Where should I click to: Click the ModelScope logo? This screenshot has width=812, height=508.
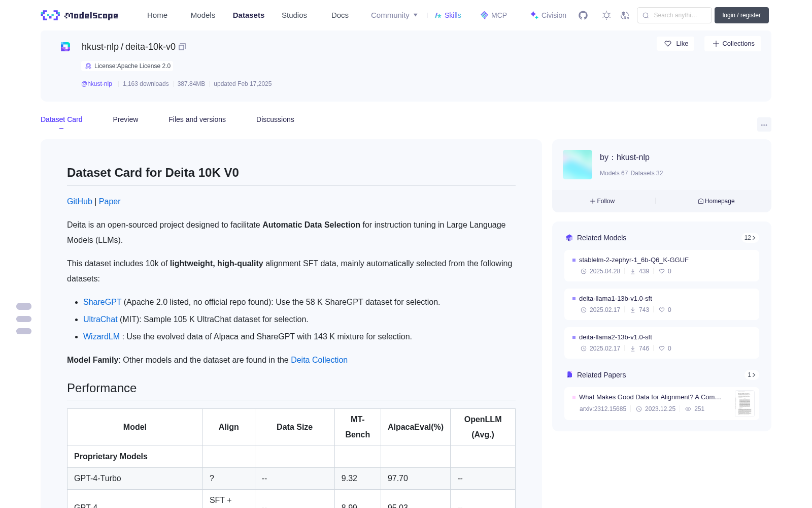[x=79, y=15]
